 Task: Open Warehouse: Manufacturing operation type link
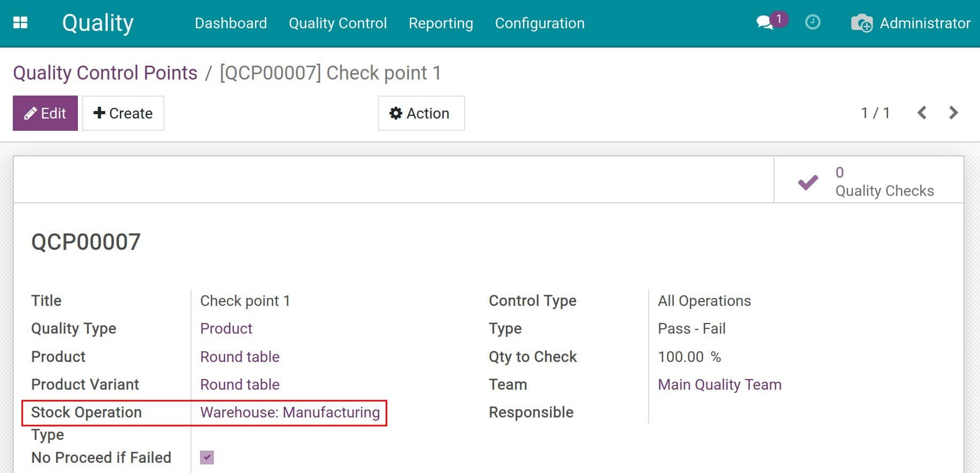click(290, 412)
